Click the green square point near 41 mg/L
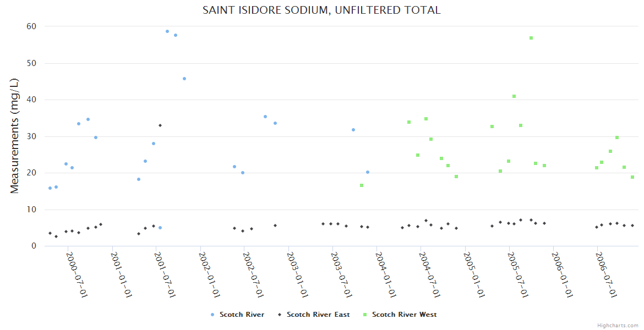The height and width of the screenshot is (330, 644). [514, 96]
